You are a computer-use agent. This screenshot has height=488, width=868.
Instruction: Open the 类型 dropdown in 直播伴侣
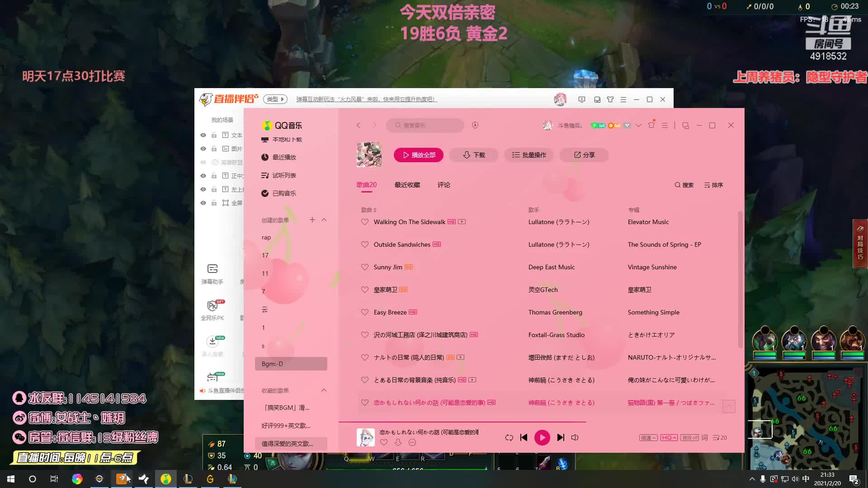(275, 99)
